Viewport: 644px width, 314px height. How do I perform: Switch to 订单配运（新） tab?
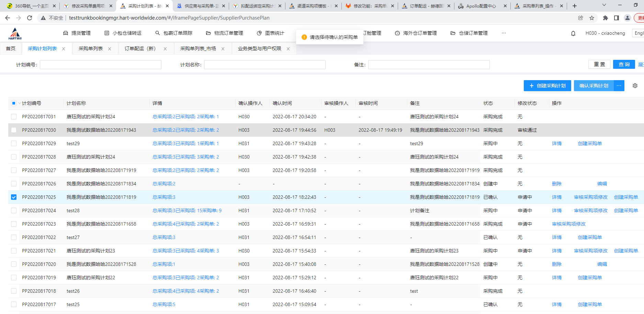tap(140, 49)
